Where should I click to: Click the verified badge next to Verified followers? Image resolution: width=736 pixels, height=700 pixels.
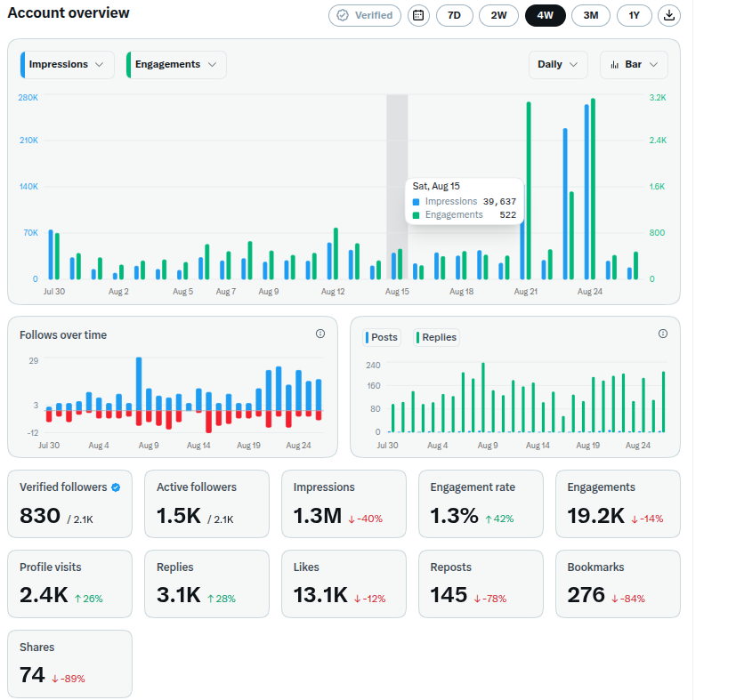pyautogui.click(x=116, y=487)
